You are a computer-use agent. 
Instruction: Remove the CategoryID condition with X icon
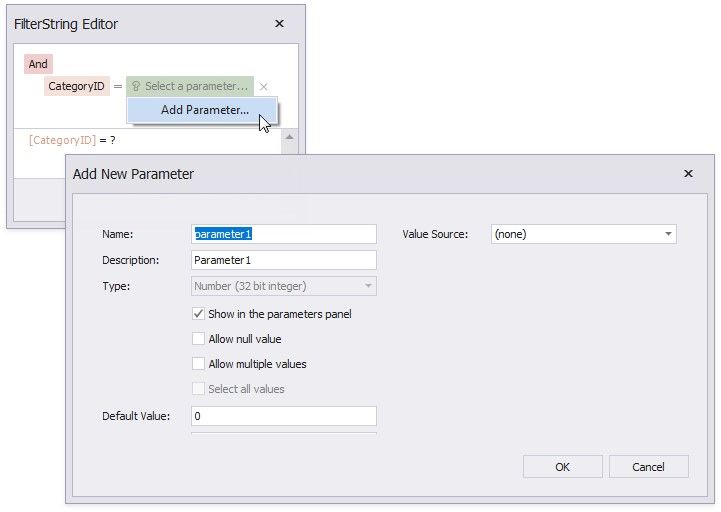click(x=263, y=87)
